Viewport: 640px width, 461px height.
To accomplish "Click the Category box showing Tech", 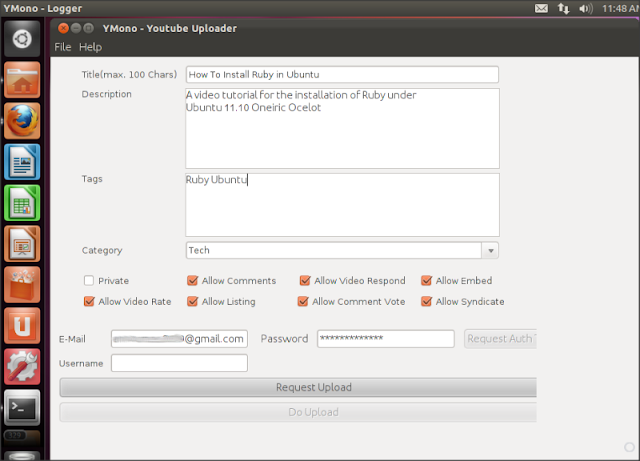I will pyautogui.click(x=334, y=250).
